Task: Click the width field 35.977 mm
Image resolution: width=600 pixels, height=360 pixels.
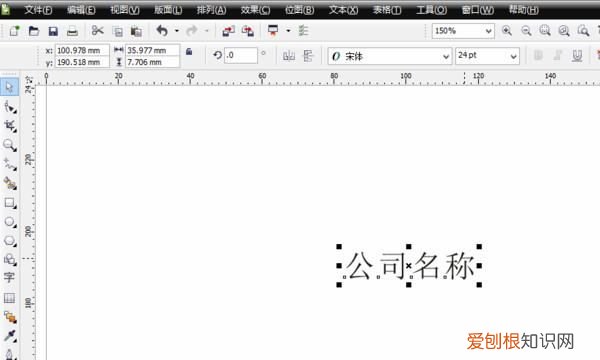Action: [153, 50]
